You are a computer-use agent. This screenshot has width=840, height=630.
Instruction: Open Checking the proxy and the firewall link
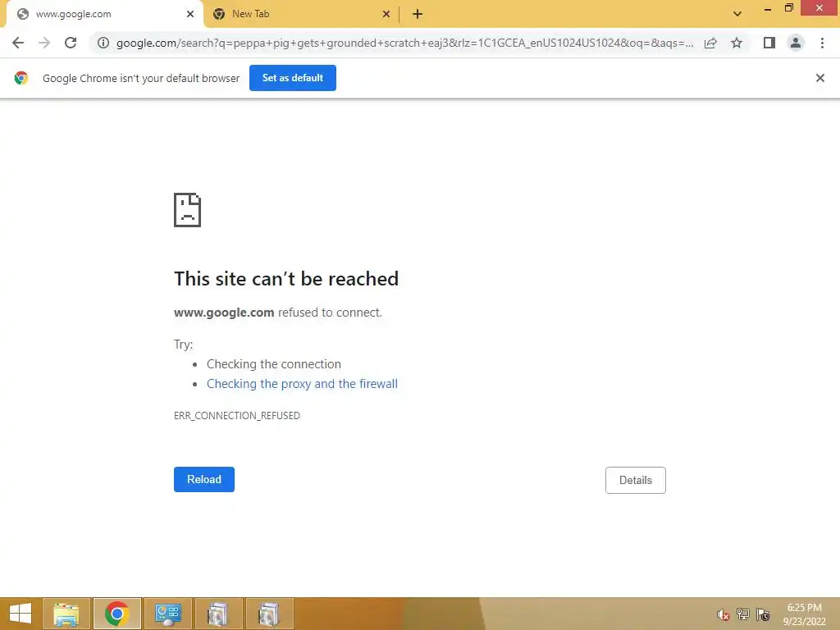point(302,384)
